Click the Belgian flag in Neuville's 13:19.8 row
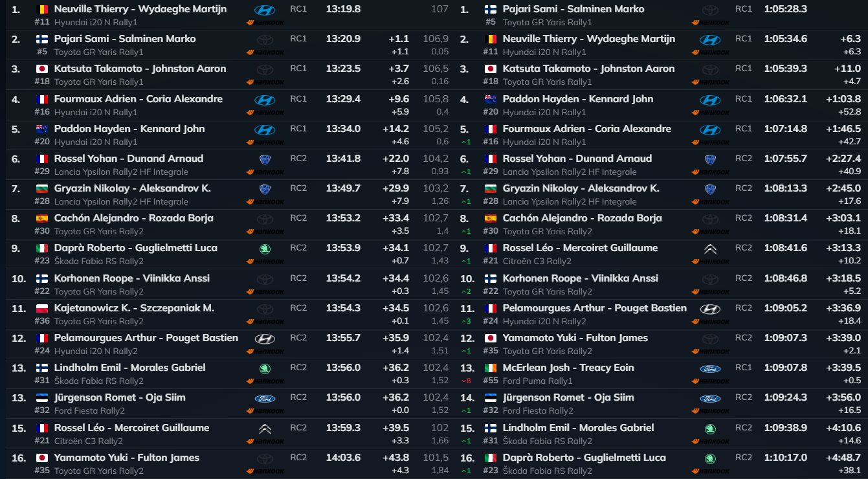This screenshot has width=868, height=479. click(42, 9)
